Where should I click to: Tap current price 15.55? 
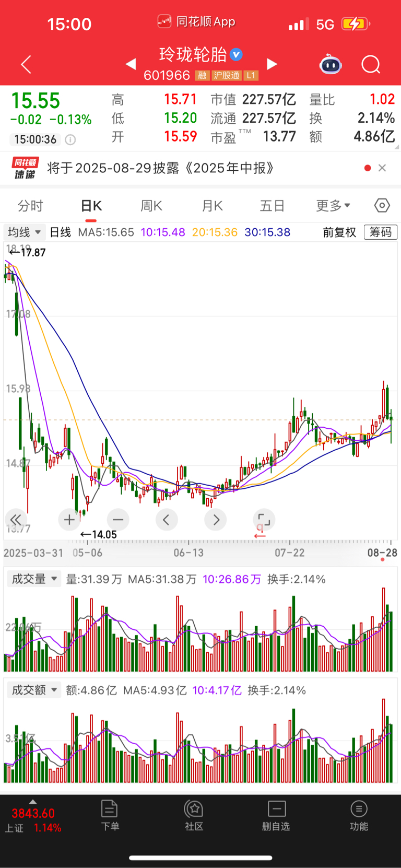pyautogui.click(x=36, y=101)
